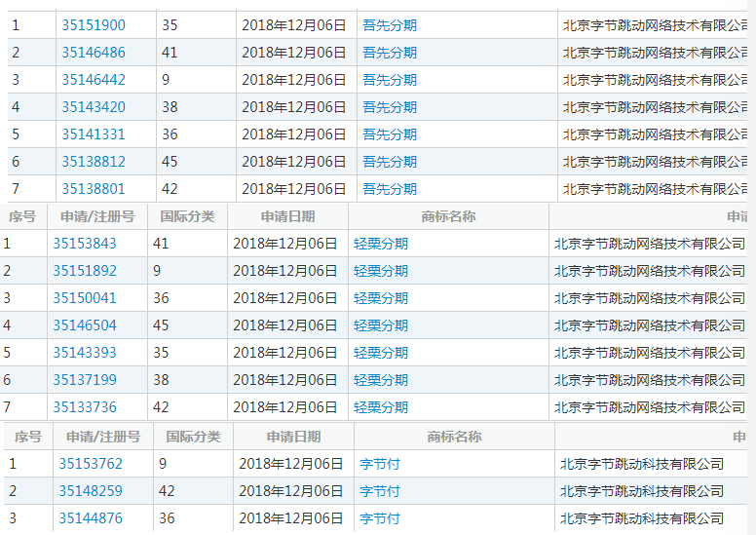Click 申请日期 header in 字节付 table
Image resolution: width=756 pixels, height=535 pixels.
coord(293,437)
